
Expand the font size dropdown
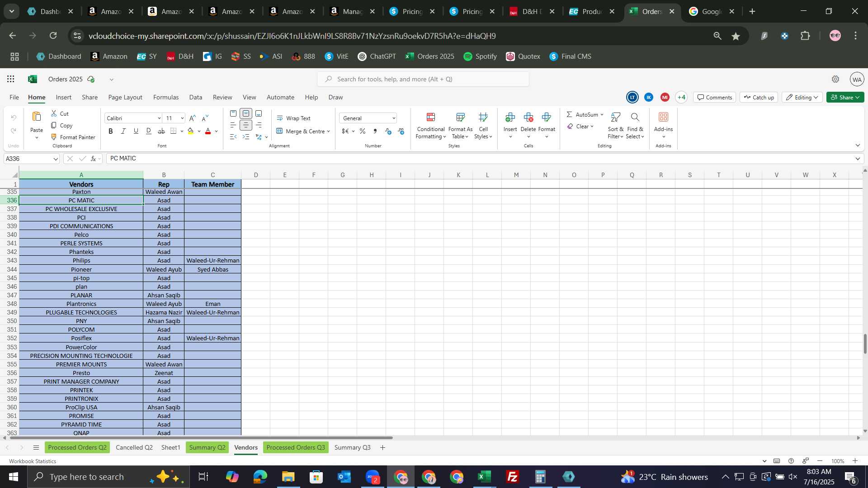(x=182, y=118)
